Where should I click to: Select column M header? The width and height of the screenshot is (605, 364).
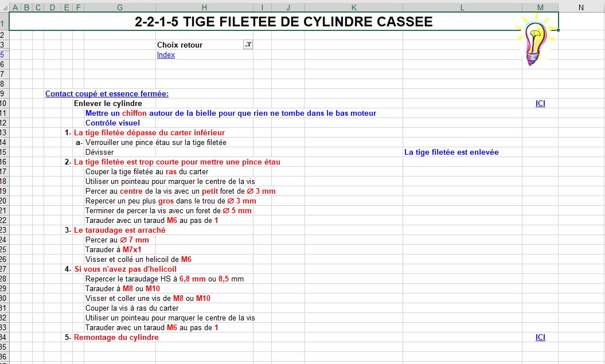click(x=540, y=7)
